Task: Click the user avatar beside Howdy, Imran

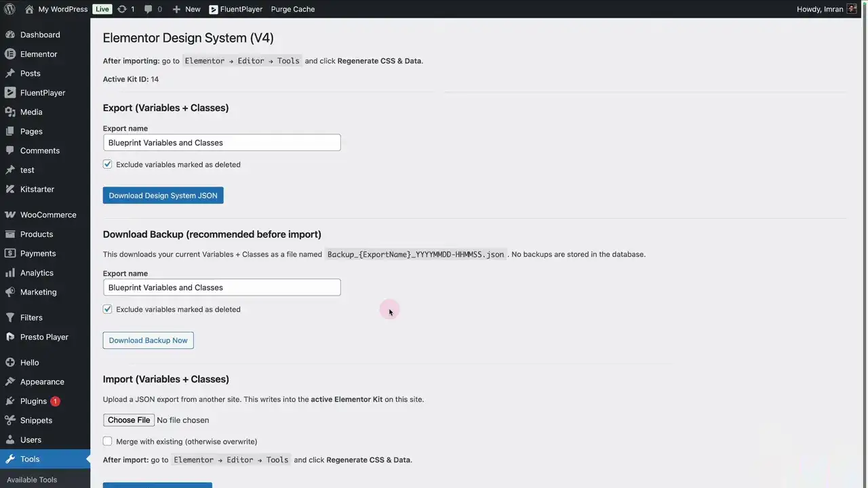Action: pyautogui.click(x=852, y=9)
